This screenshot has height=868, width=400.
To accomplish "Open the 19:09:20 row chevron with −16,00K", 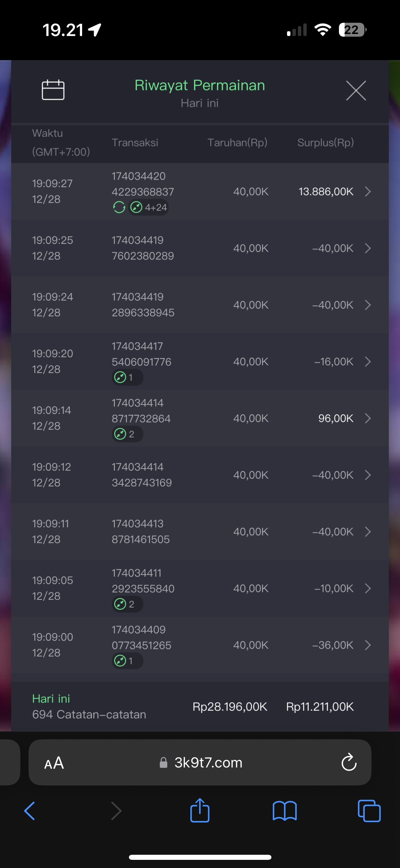I will pos(368,362).
